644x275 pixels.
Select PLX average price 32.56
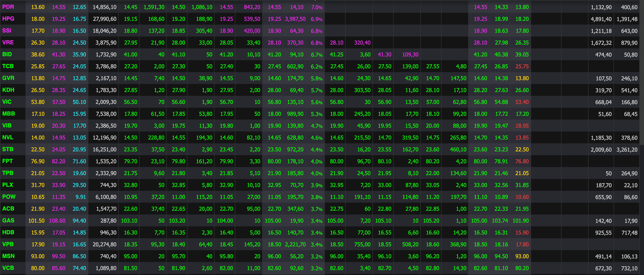coord(501,185)
